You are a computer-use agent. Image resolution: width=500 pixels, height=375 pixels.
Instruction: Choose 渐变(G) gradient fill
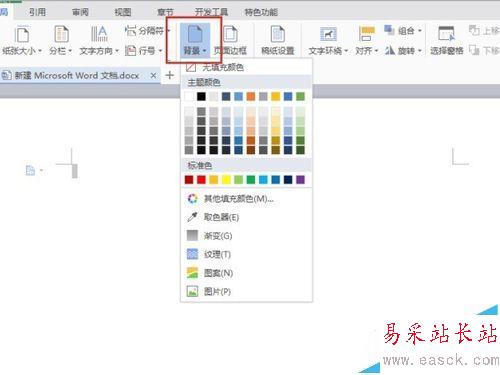[246, 236]
